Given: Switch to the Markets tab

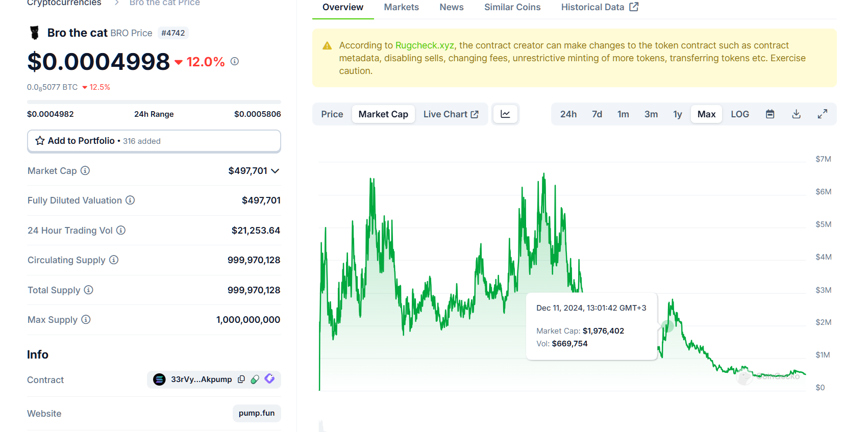Looking at the screenshot, I should click(x=402, y=7).
